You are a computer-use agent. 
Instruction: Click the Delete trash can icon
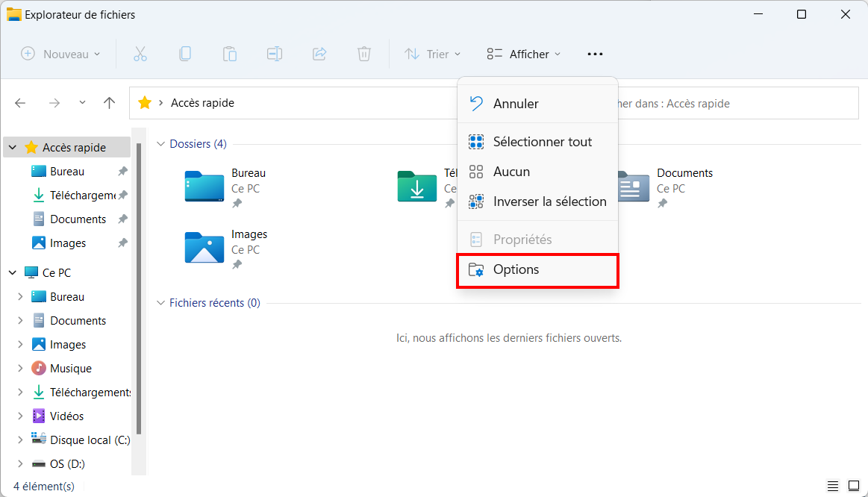363,54
